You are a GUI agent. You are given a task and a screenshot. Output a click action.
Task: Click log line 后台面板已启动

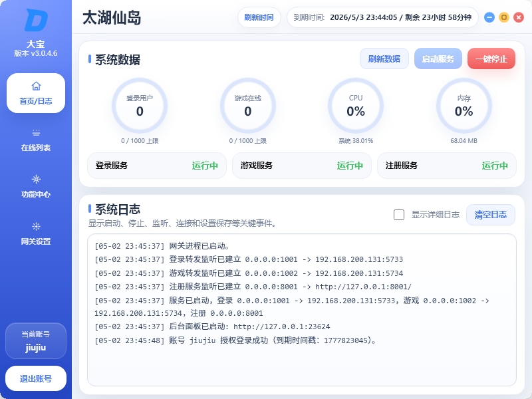(x=212, y=327)
